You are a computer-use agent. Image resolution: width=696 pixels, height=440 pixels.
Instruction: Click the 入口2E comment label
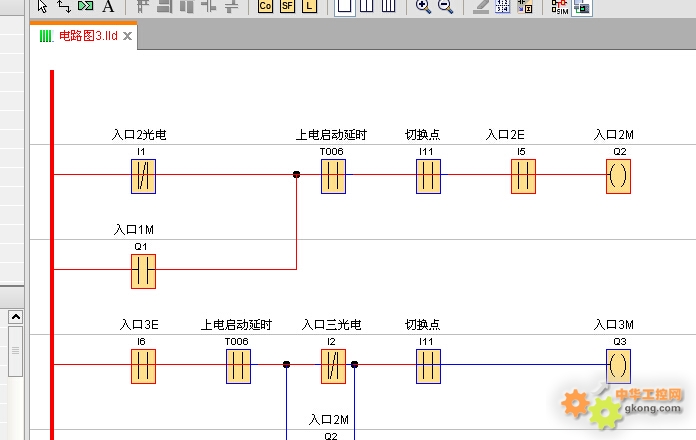505,135
